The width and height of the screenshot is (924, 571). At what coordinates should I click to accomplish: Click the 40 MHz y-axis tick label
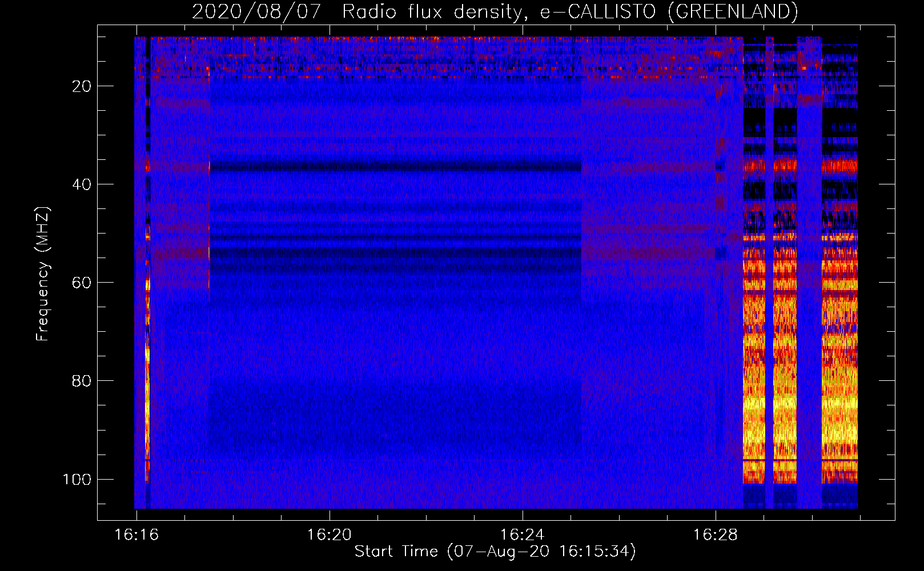coord(82,184)
